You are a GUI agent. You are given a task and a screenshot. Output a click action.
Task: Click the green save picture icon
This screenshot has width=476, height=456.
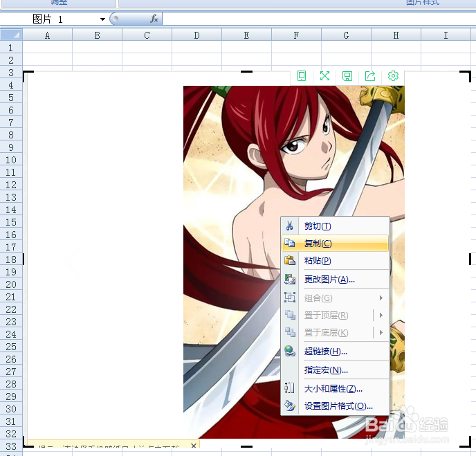click(347, 76)
